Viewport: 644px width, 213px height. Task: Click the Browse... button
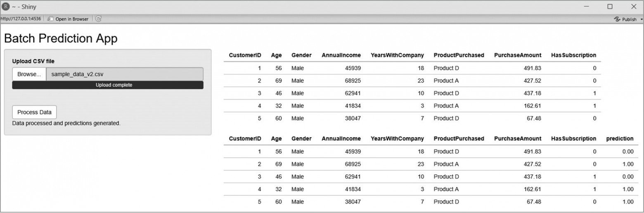pyautogui.click(x=29, y=74)
